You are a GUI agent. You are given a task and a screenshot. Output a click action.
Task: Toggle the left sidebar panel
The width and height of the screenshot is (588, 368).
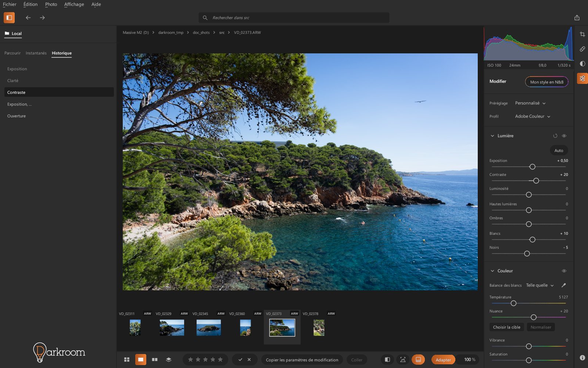pos(9,17)
